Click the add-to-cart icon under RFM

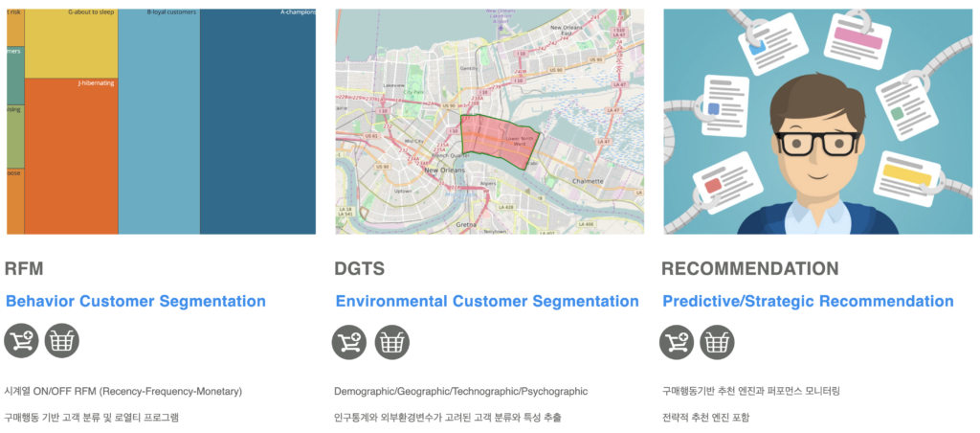pyautogui.click(x=21, y=340)
